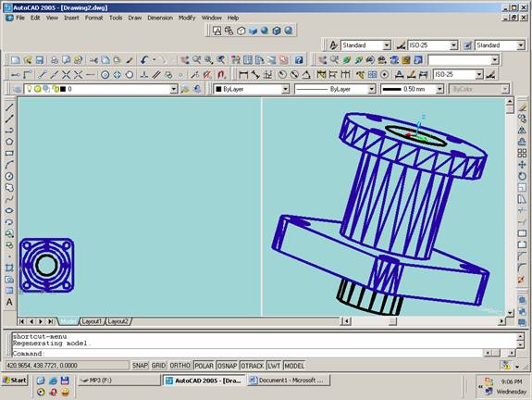Switch to the Layout2 tab

118,321
